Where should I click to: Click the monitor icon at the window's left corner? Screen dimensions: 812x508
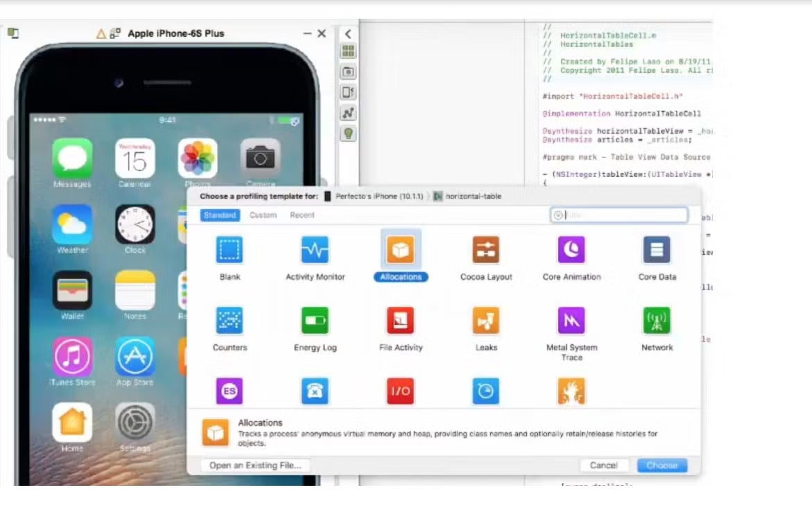click(x=13, y=33)
